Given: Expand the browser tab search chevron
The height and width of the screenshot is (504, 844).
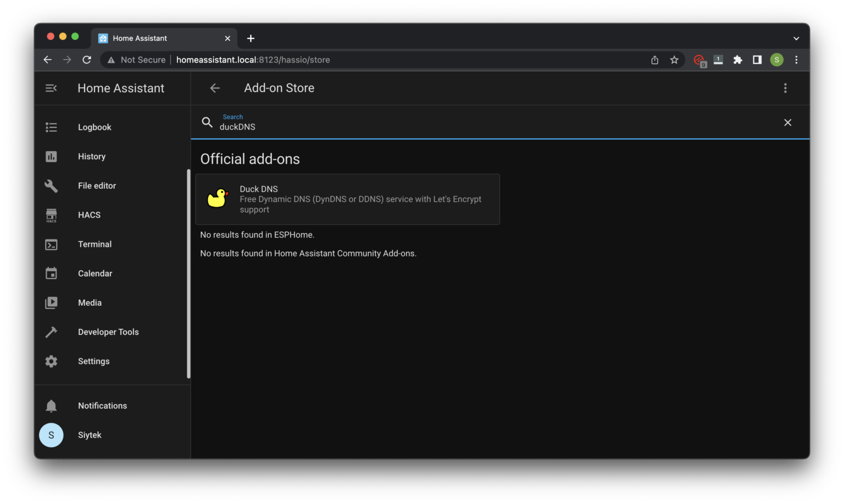Looking at the screenshot, I should 796,38.
